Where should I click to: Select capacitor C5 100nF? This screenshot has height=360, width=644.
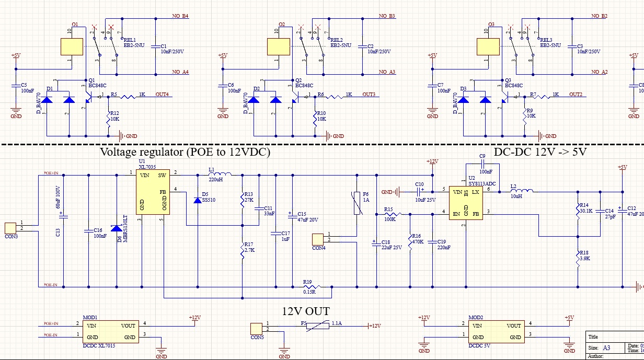click(16, 86)
